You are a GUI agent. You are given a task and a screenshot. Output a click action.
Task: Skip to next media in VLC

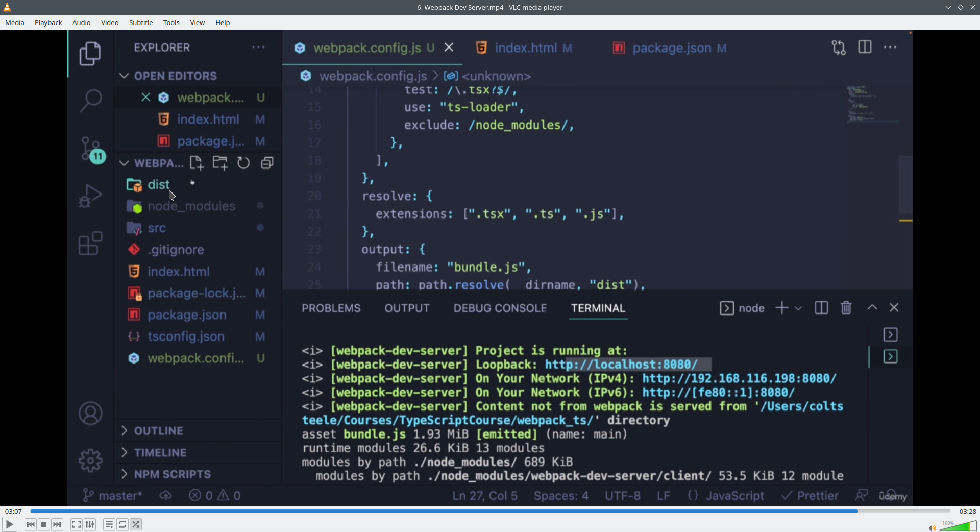pos(58,524)
